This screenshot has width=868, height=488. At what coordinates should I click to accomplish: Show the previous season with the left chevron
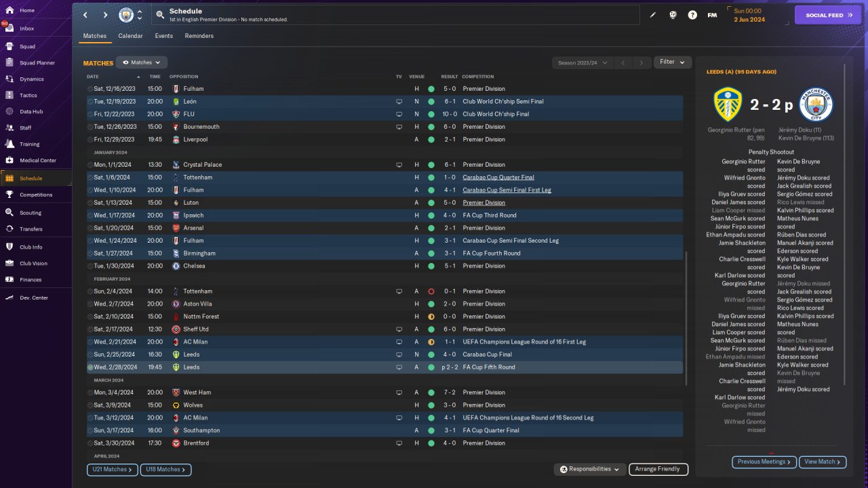tap(623, 63)
